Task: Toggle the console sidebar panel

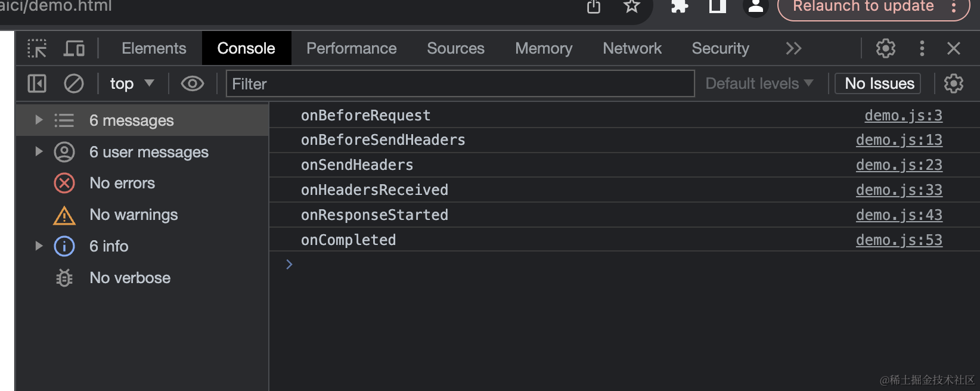Action: 37,83
